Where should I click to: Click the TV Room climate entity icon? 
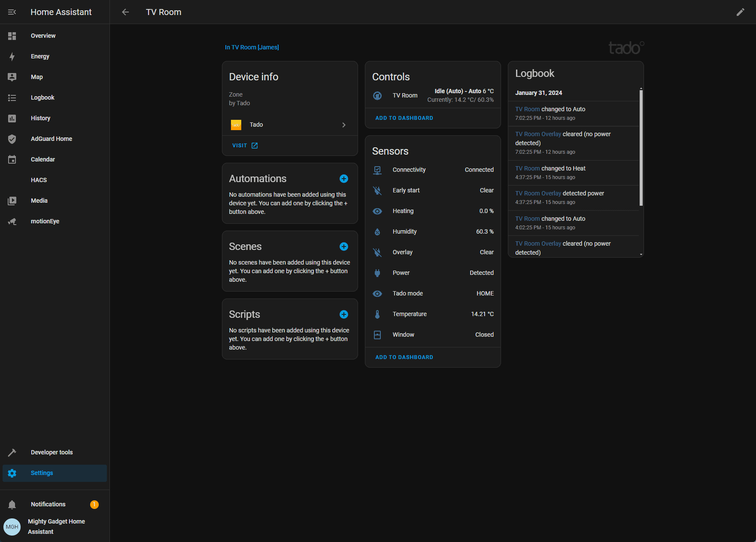[x=377, y=96]
